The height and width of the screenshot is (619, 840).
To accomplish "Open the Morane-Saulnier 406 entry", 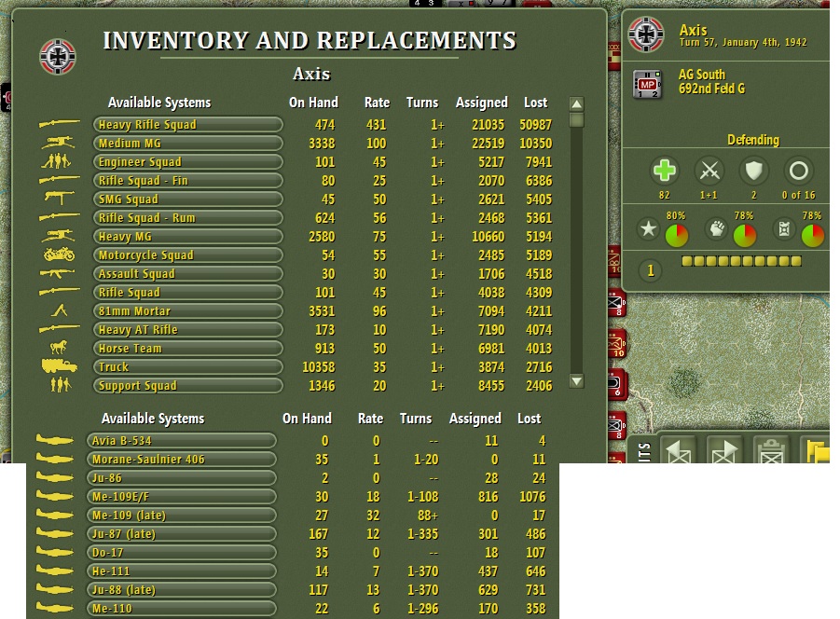I will [x=182, y=460].
